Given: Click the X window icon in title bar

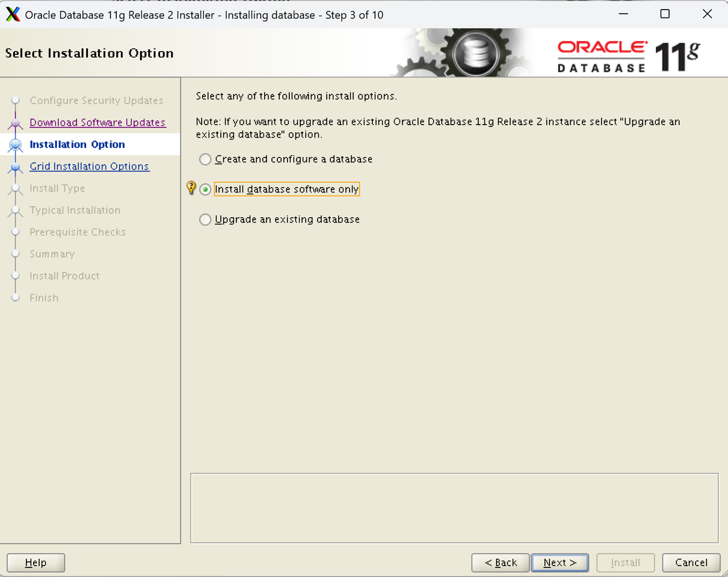Looking at the screenshot, I should coord(13,14).
